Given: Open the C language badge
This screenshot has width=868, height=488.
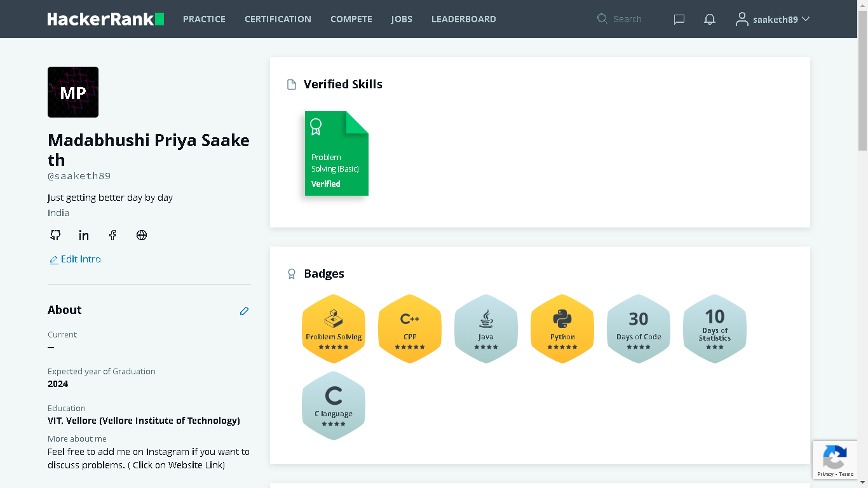Looking at the screenshot, I should [x=334, y=405].
